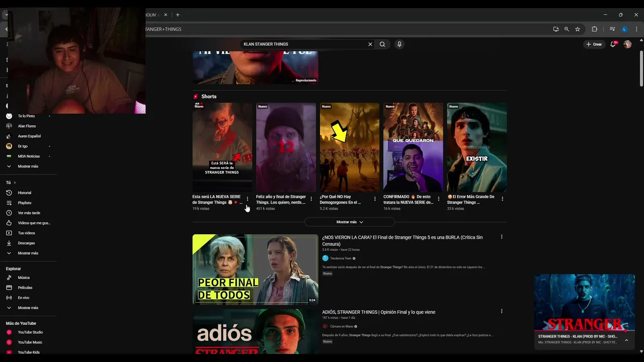Open Ver más tarde list

(x=29, y=213)
